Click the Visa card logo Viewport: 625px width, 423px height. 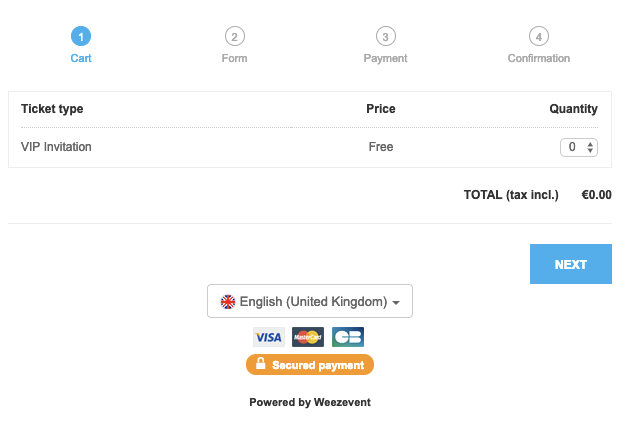(269, 337)
